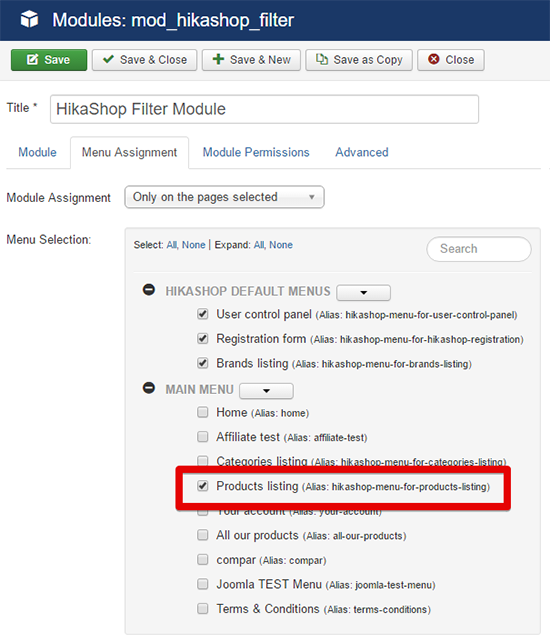This screenshot has height=643, width=550.
Task: Go to the Advanced tab
Action: [x=362, y=152]
